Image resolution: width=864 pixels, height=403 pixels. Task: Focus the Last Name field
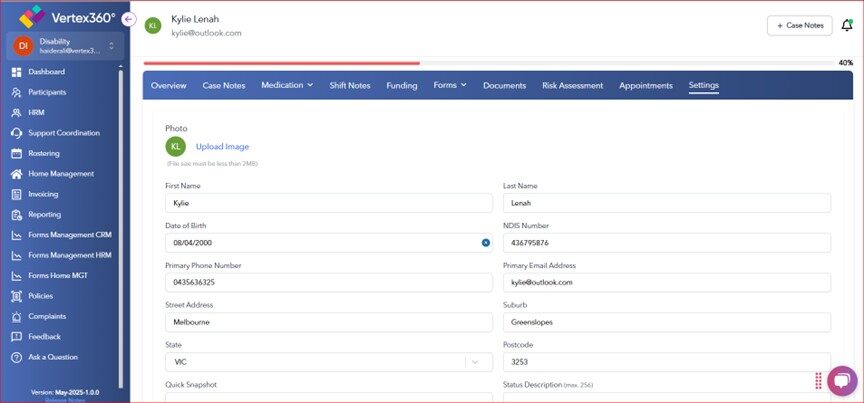[667, 203]
